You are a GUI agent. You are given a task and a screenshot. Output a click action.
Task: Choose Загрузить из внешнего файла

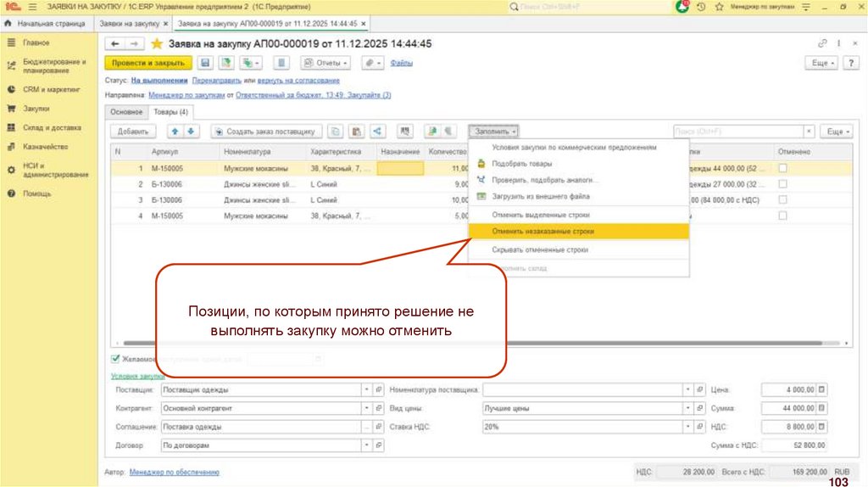pyautogui.click(x=578, y=196)
